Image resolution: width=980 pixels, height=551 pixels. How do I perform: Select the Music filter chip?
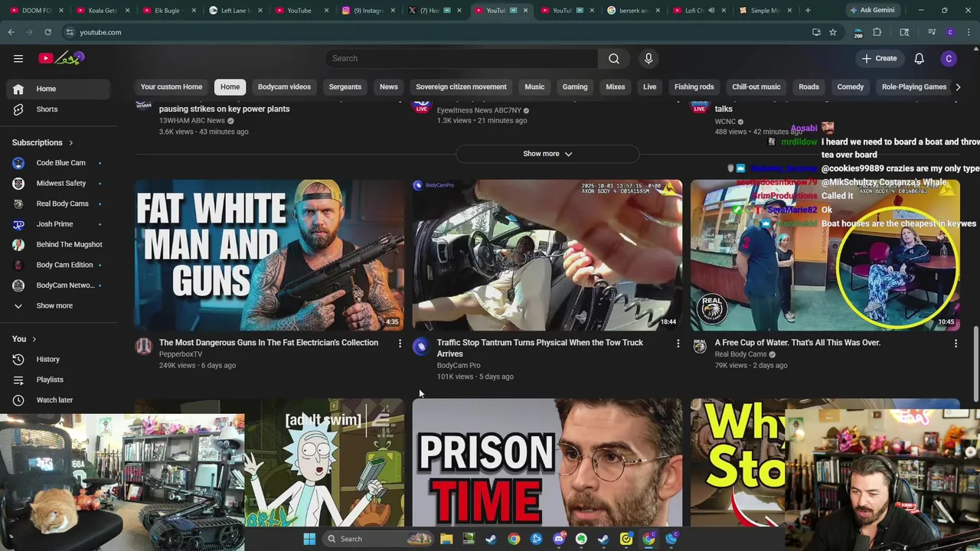(534, 86)
